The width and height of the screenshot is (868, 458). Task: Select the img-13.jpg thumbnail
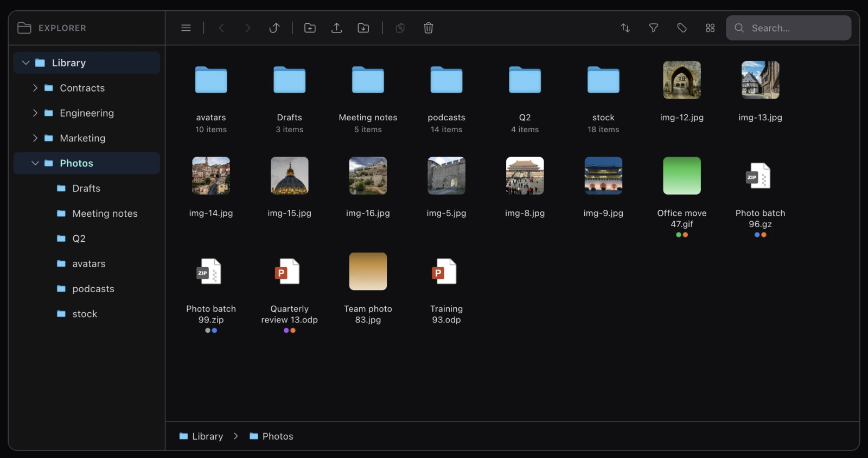pyautogui.click(x=761, y=80)
